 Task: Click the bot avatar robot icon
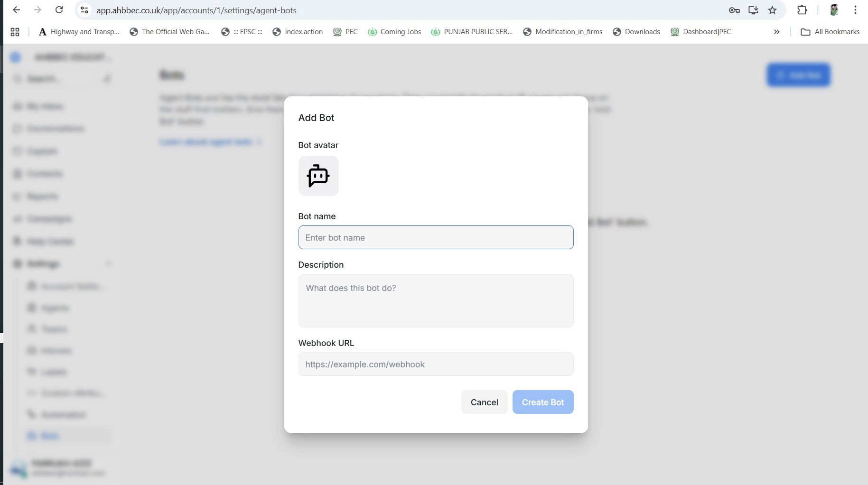point(318,176)
